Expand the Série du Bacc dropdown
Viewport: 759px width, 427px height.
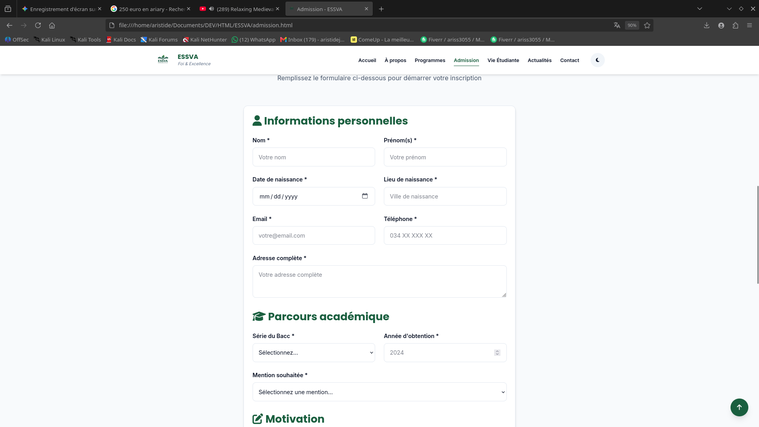pos(314,352)
